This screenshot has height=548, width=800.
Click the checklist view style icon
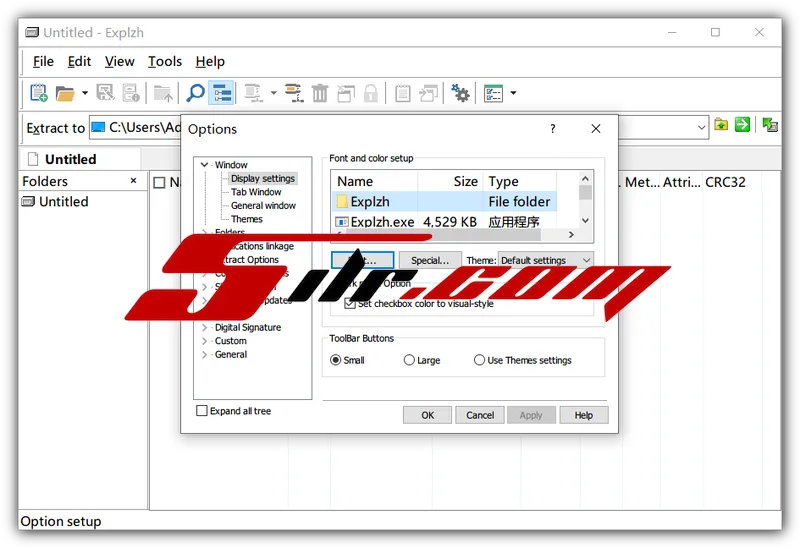[x=493, y=93]
